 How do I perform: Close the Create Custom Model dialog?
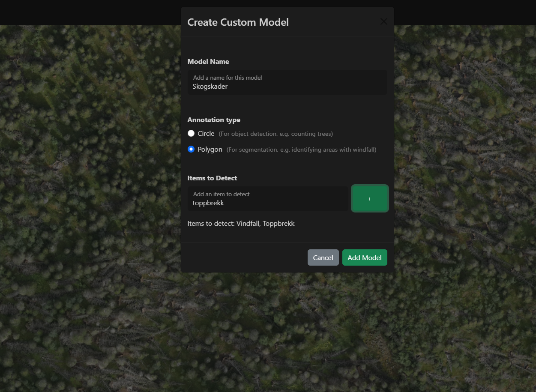pos(383,22)
